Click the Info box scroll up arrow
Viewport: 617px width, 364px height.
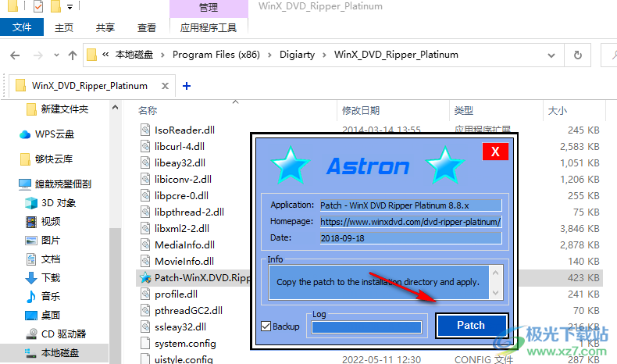(x=495, y=273)
